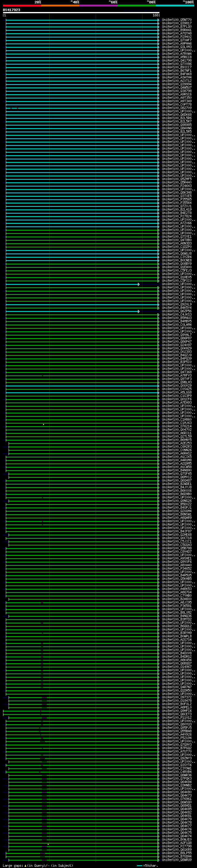The width and height of the screenshot is (197, 868).
Task: Open hit UniRef100_P24643
Action: (x=177, y=186)
